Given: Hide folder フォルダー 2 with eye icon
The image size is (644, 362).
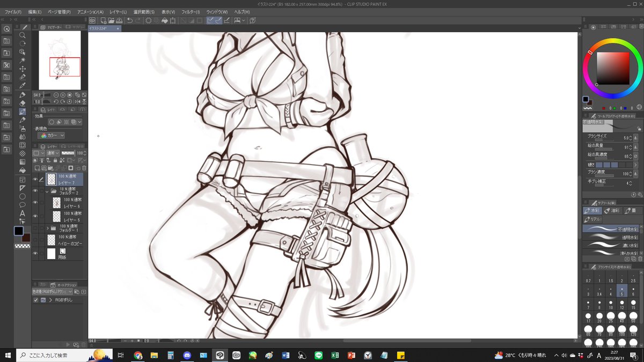Looking at the screenshot, I should pos(35,191).
